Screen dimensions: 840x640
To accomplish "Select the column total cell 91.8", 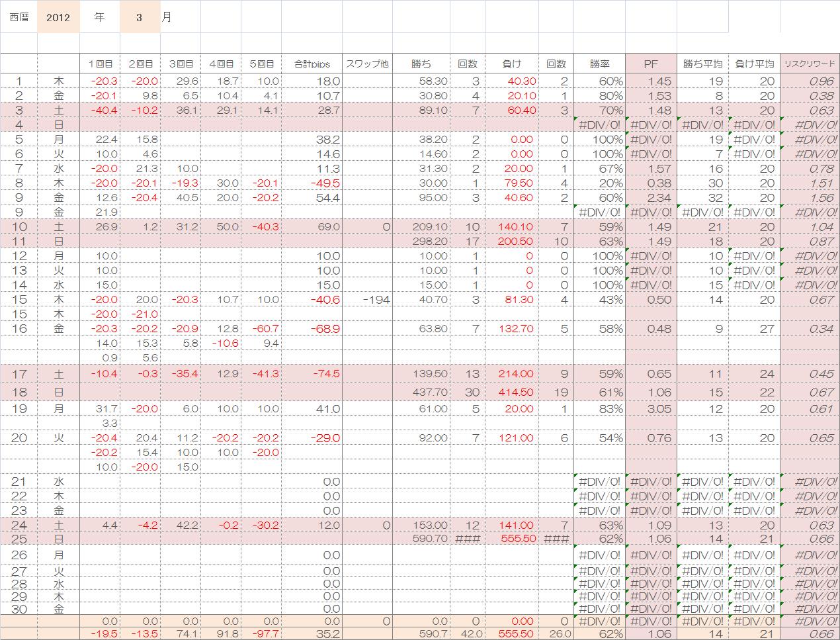I will click(221, 633).
